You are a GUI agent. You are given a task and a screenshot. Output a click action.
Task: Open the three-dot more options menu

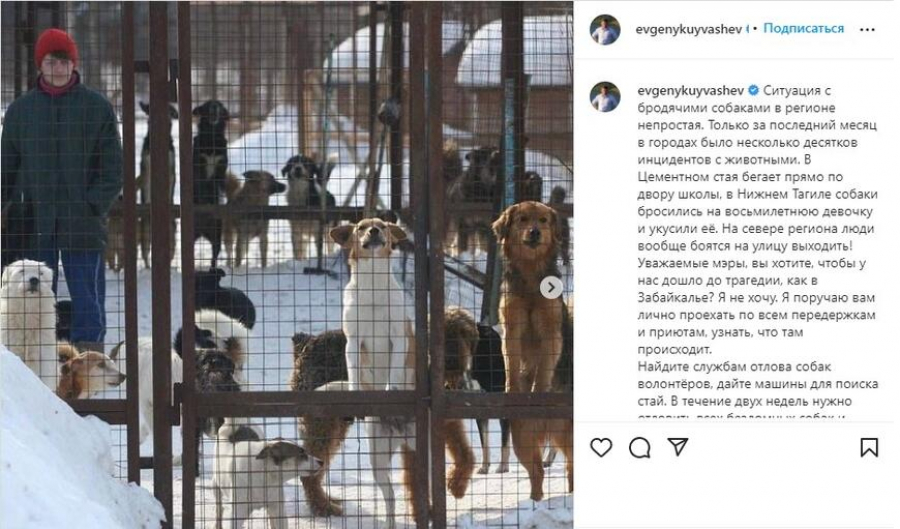point(867,29)
